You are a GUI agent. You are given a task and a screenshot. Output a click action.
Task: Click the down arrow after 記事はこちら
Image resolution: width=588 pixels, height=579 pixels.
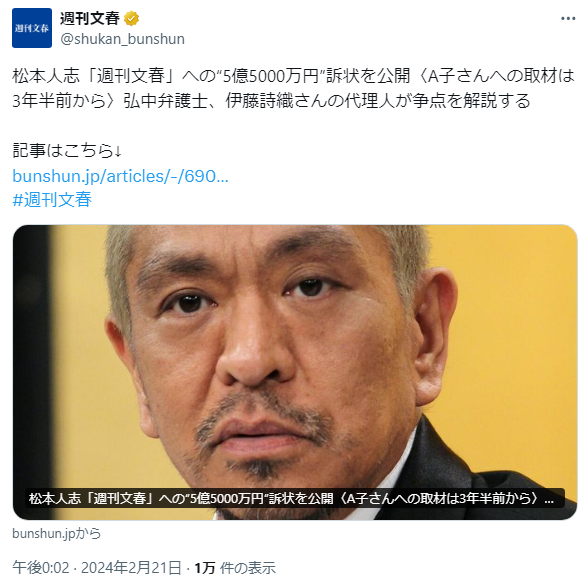(x=117, y=151)
